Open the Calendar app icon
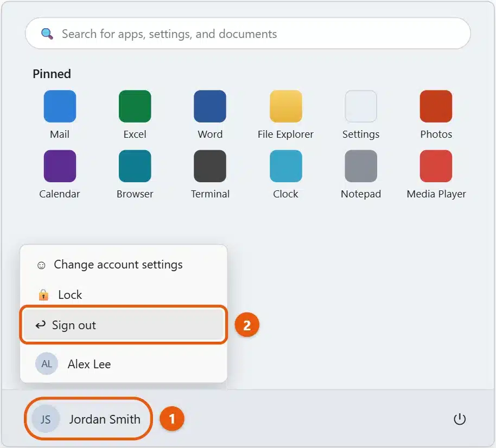Viewport: 496px width, 448px height. point(60,167)
